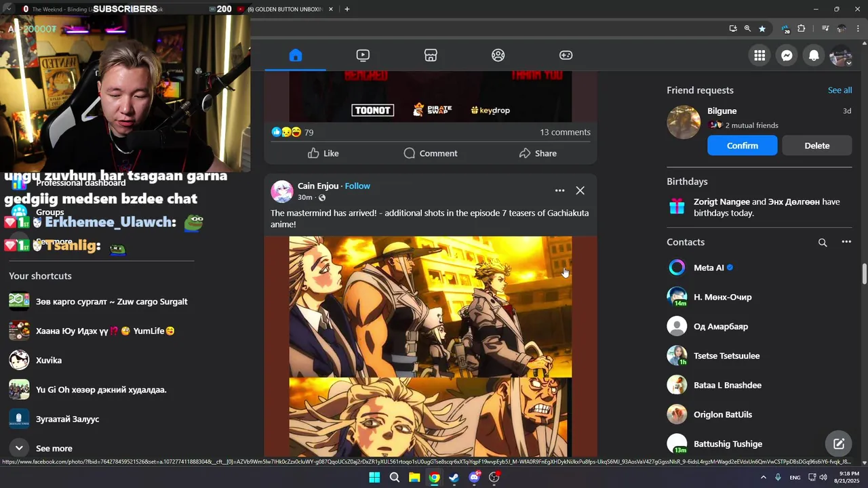The image size is (868, 488).
Task: Search contacts magnifier icon
Action: [823, 242]
